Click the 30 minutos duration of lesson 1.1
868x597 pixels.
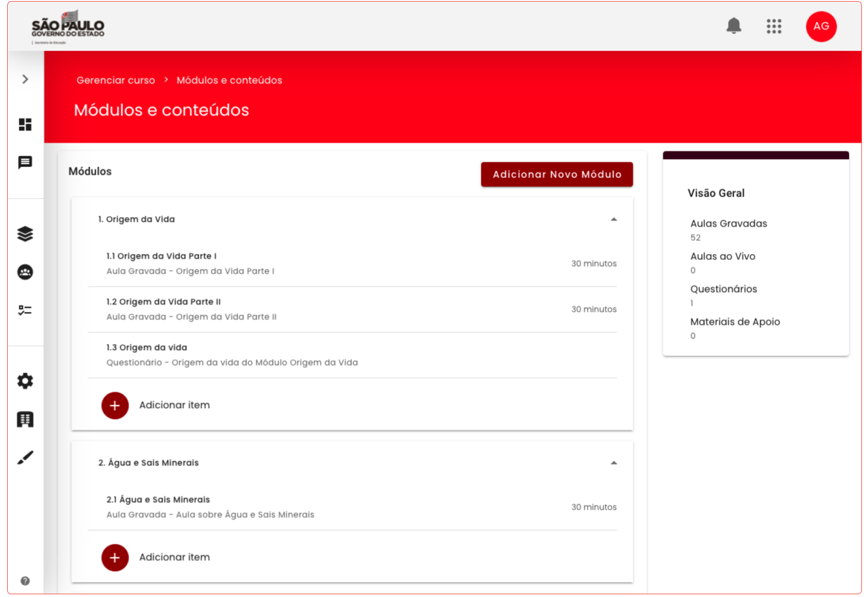coord(594,263)
